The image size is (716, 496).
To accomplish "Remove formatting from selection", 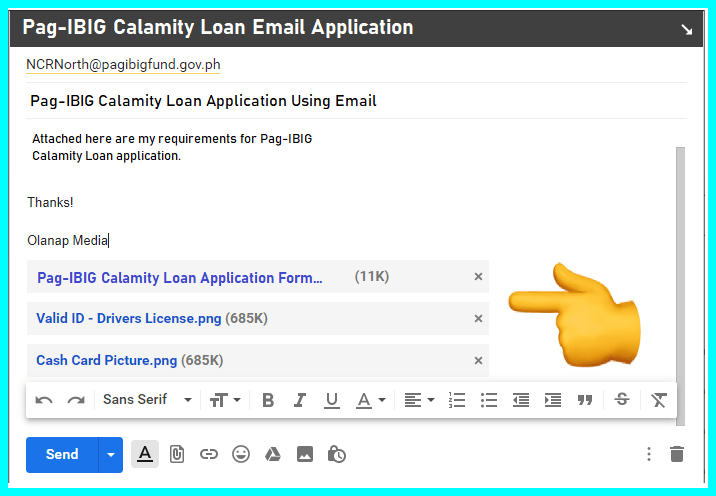I will pyautogui.click(x=658, y=401).
